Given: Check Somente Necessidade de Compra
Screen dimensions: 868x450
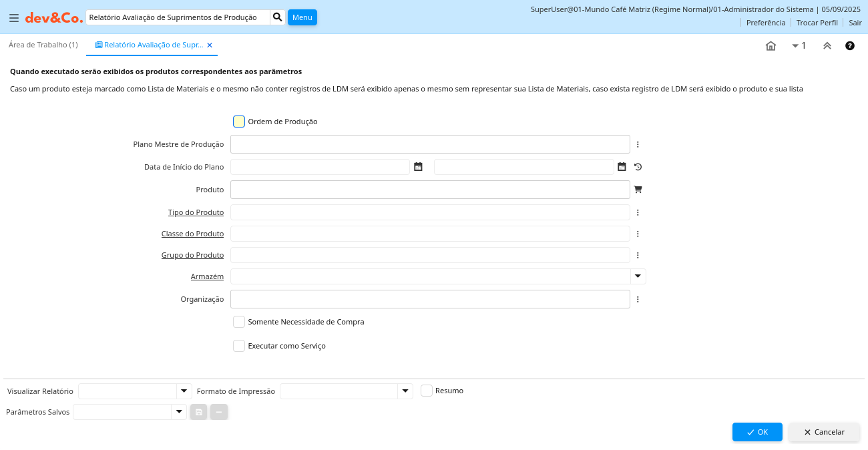Looking at the screenshot, I should click(x=239, y=322).
